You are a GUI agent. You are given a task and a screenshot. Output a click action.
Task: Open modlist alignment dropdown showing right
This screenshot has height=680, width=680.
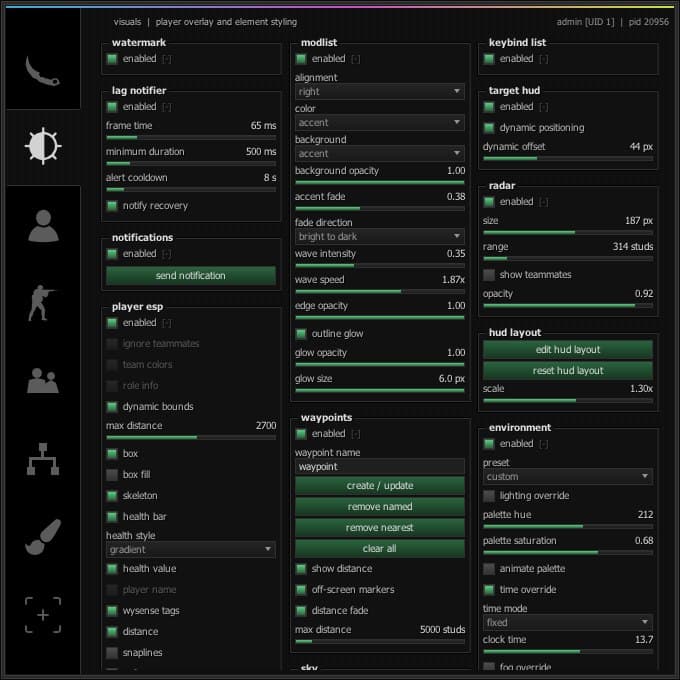click(379, 92)
